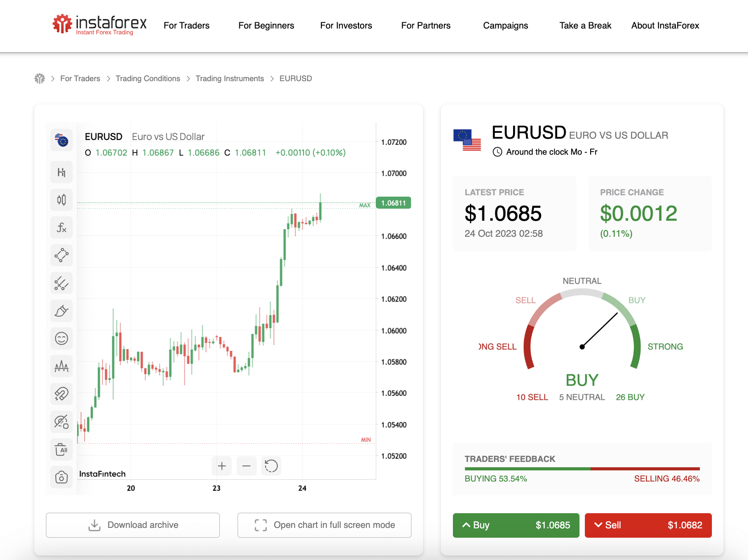
Task: Select the candlestick chart type icon
Action: [62, 200]
